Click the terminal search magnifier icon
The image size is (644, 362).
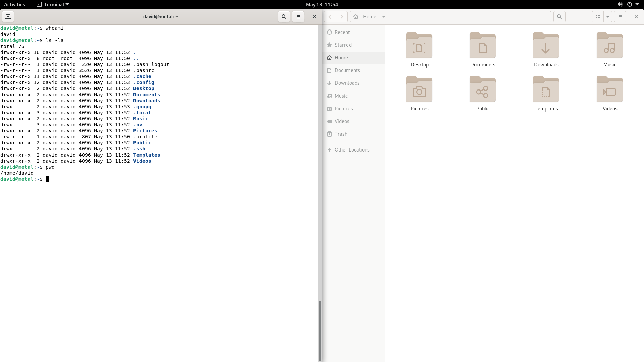pos(284,17)
